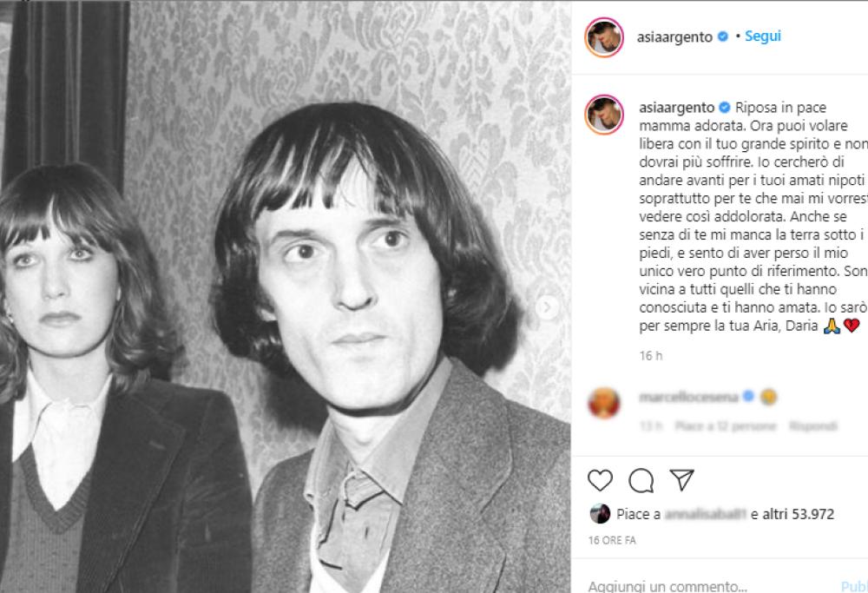The image size is (868, 593).
Task: Open the marcellocesena commenter avatar
Action: tap(604, 403)
